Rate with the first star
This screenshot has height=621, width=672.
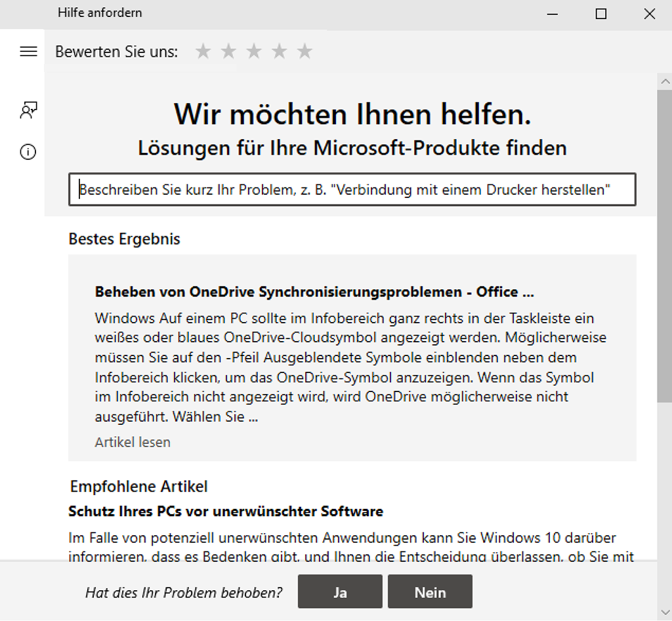203,51
